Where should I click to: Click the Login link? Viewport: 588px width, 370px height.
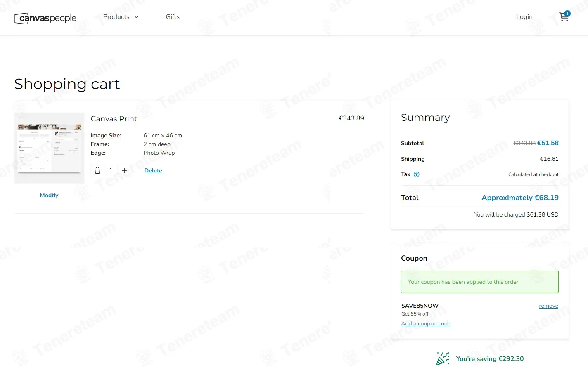point(524,17)
